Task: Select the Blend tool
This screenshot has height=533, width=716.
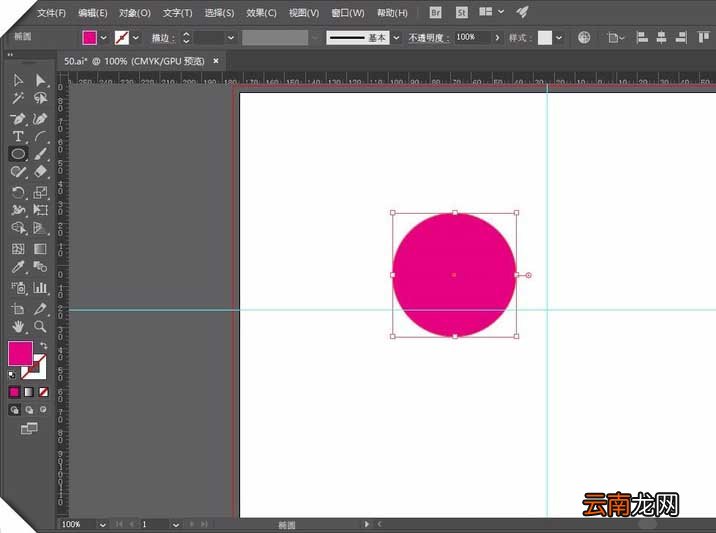Action: tap(40, 266)
